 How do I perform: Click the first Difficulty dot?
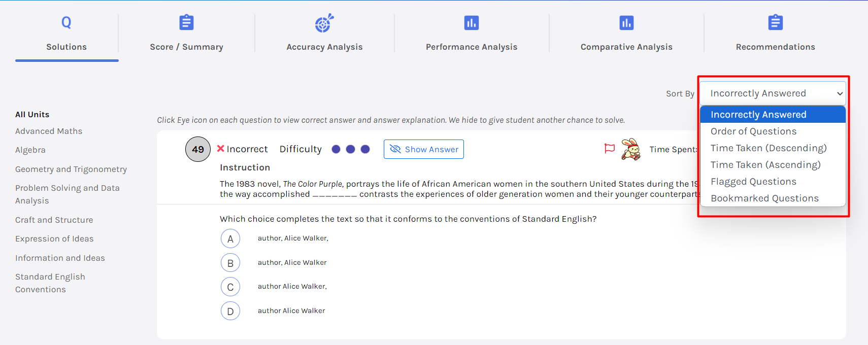(x=336, y=149)
